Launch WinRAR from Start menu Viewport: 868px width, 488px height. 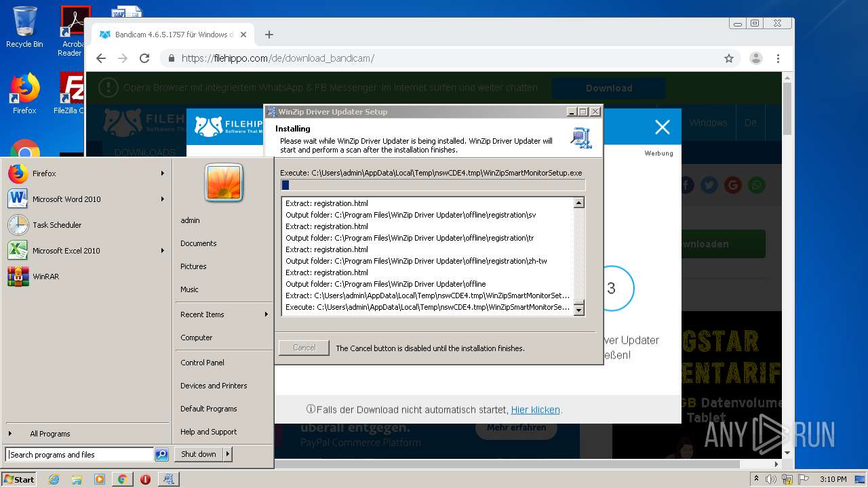85,277
